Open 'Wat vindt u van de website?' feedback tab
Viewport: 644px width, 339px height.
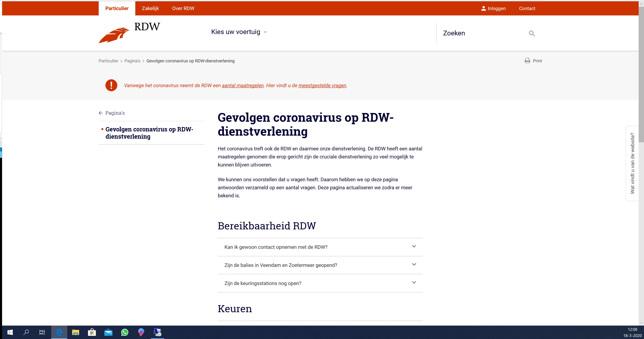pyautogui.click(x=632, y=163)
